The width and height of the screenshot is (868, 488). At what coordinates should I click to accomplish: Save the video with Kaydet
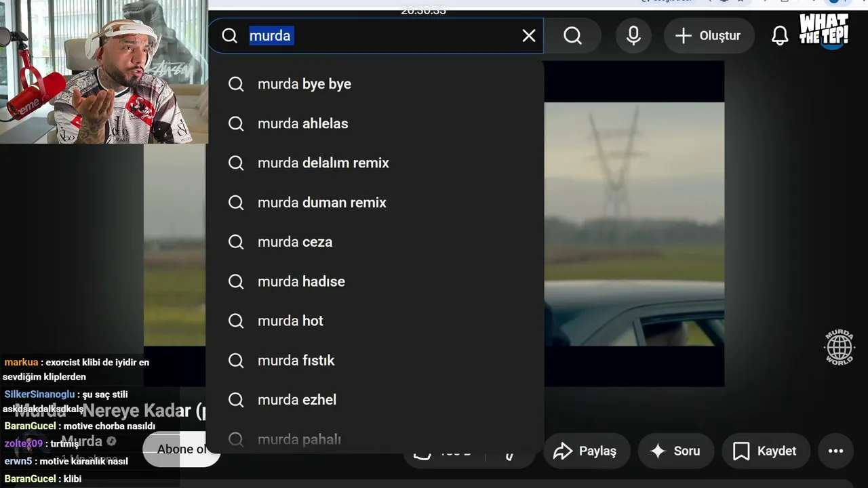point(766,451)
